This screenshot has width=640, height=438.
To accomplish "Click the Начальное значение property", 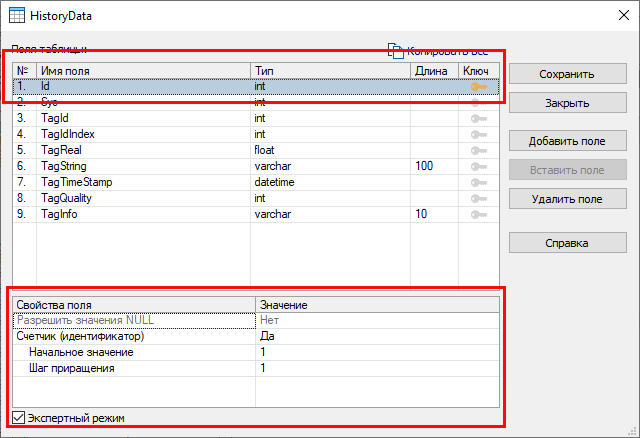I will pyautogui.click(x=134, y=352).
